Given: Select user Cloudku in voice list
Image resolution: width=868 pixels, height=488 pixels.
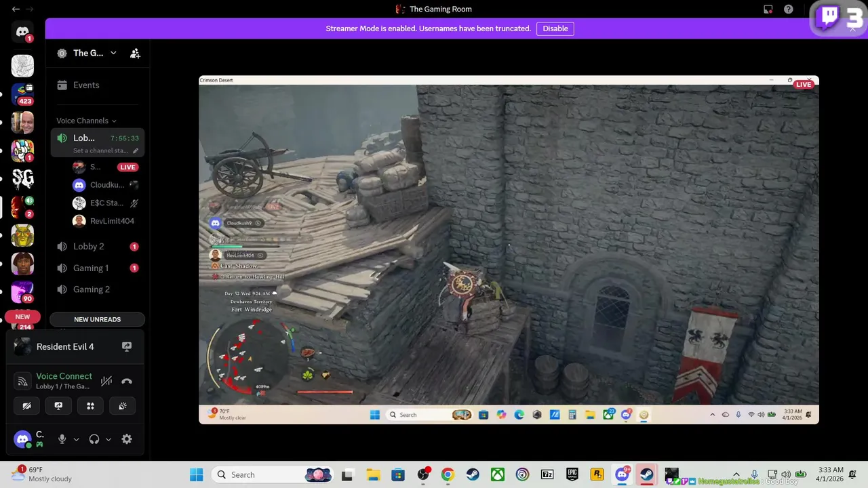Looking at the screenshot, I should point(105,185).
